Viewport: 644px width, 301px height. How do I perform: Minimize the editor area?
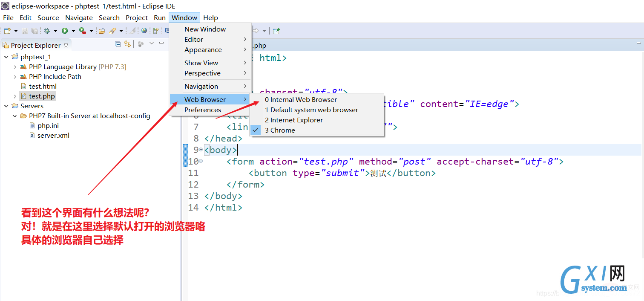[x=638, y=43]
